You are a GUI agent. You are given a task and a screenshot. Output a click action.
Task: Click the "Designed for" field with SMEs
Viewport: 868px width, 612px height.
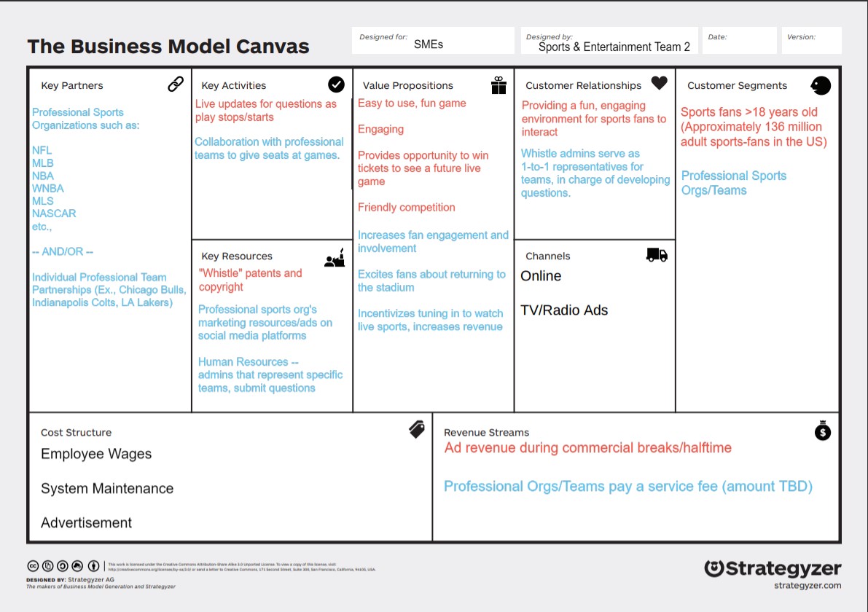click(x=433, y=40)
